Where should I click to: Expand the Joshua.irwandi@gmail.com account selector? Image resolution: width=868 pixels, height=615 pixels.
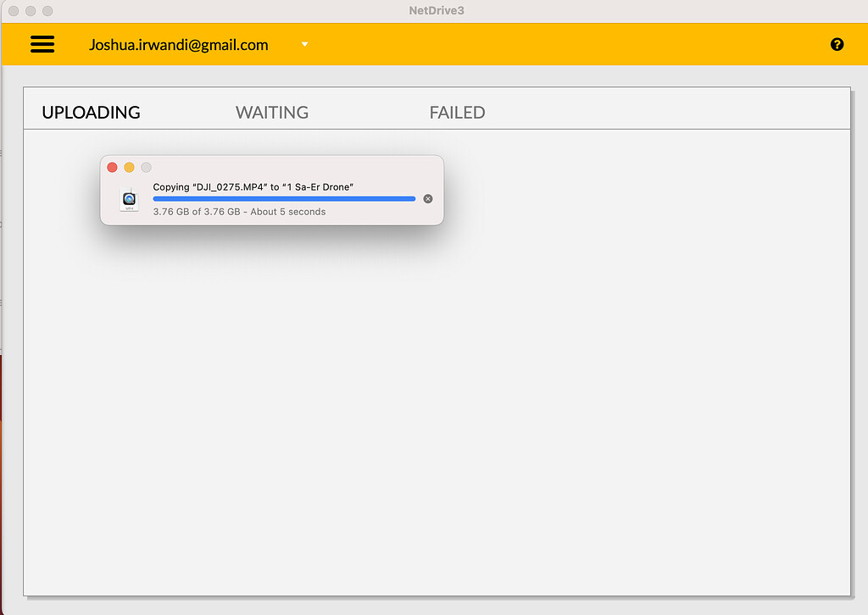303,45
